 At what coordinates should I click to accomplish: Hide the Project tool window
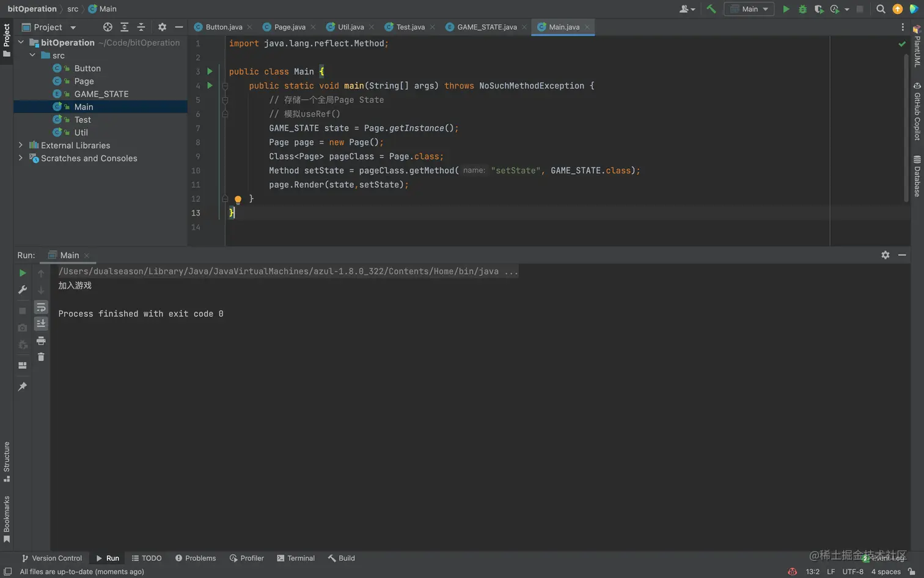click(178, 27)
